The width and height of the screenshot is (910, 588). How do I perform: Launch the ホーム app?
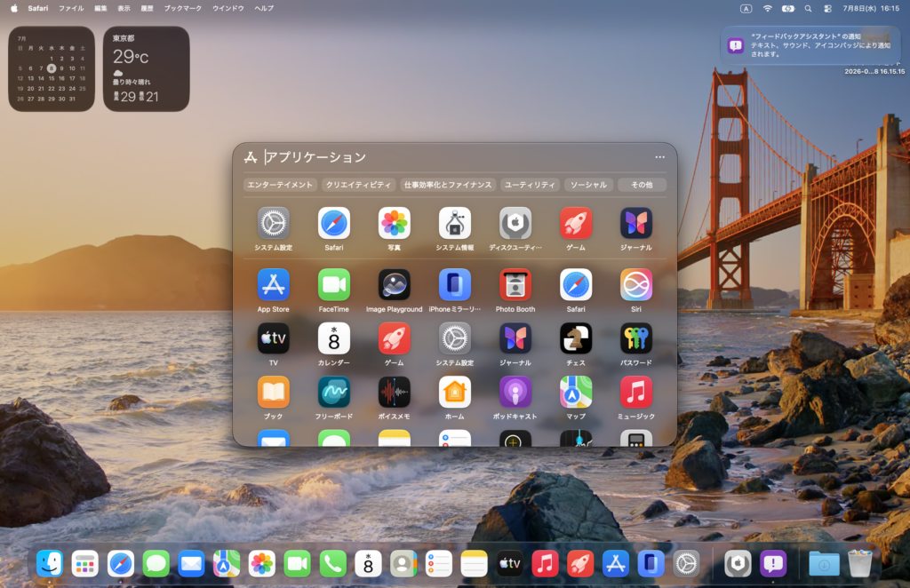[454, 393]
